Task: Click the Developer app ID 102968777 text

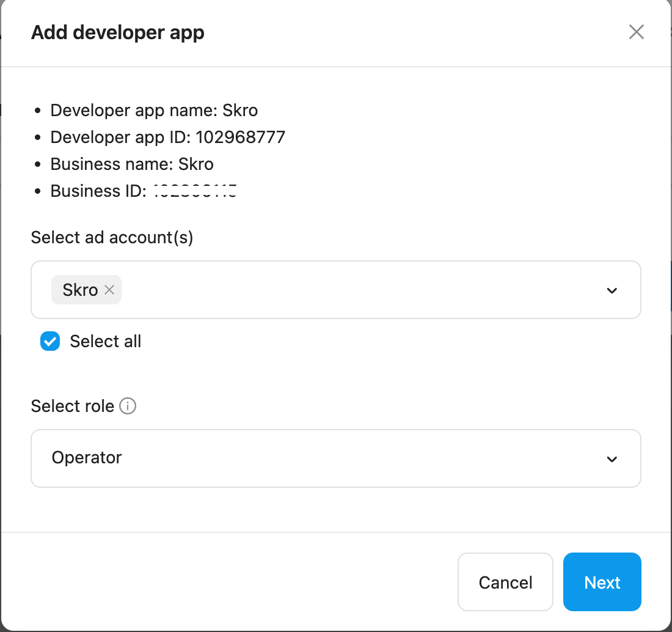Action: click(167, 137)
